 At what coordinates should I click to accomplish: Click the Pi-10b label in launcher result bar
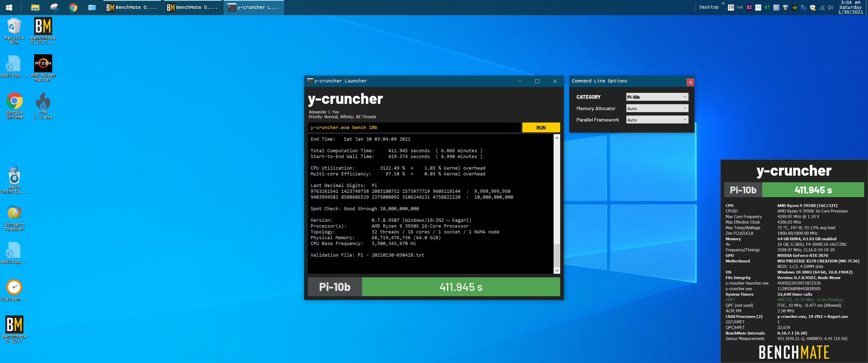coord(335,287)
